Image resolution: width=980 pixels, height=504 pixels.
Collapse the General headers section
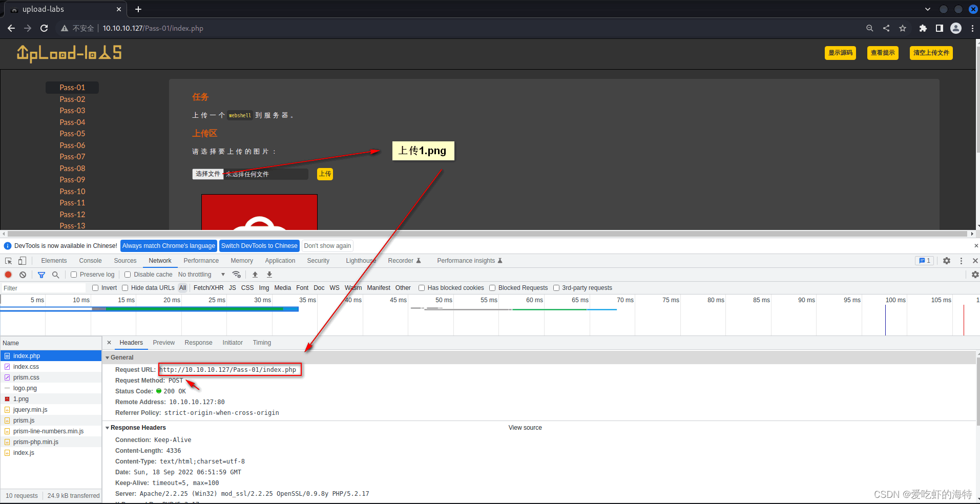coord(108,357)
